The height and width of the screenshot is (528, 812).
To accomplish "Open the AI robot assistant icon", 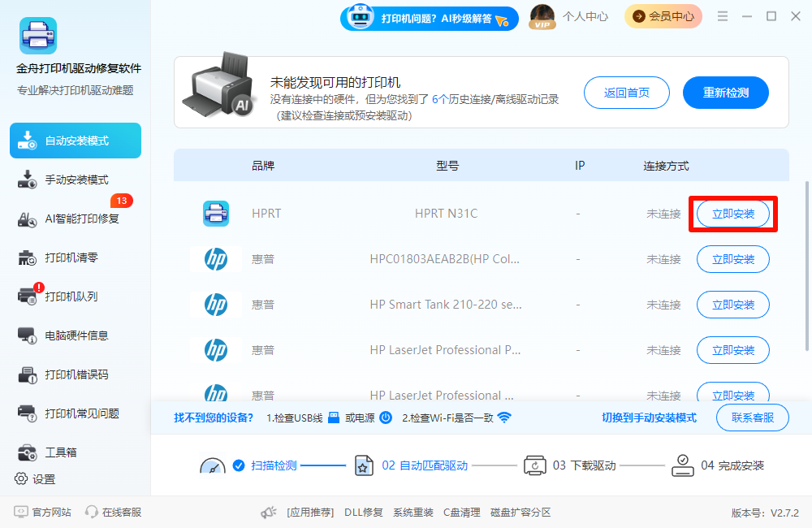I will click(361, 16).
